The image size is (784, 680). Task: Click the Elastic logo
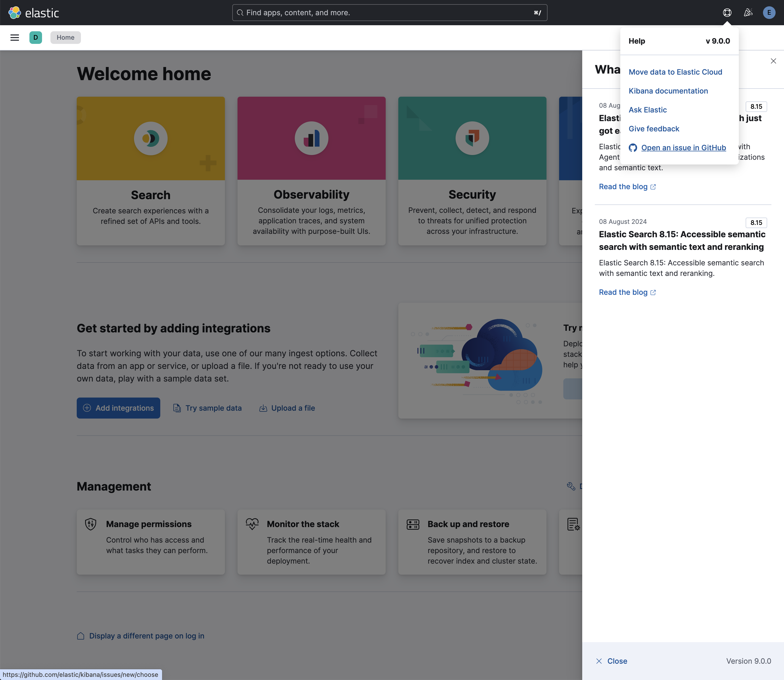click(33, 13)
